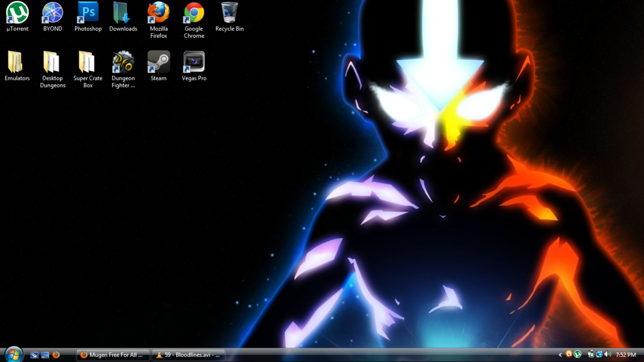Expand hidden system tray icons arrow
The height and width of the screenshot is (362, 644).
click(x=560, y=354)
